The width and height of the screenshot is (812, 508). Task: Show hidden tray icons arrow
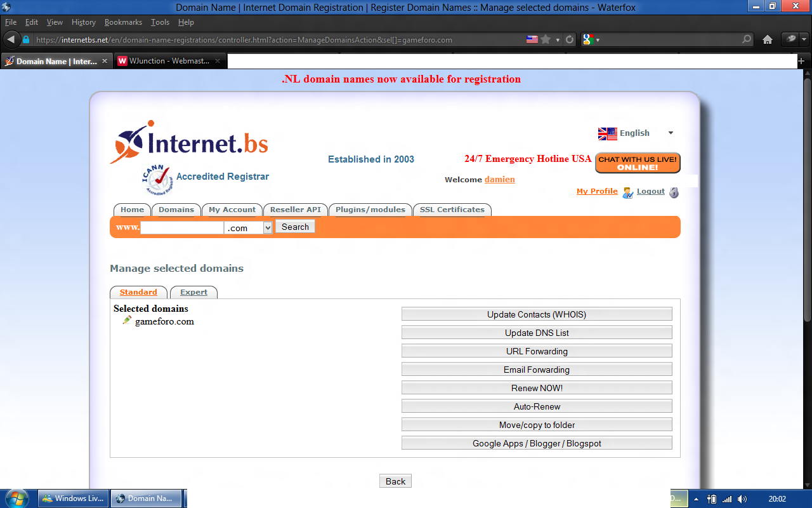tap(696, 499)
